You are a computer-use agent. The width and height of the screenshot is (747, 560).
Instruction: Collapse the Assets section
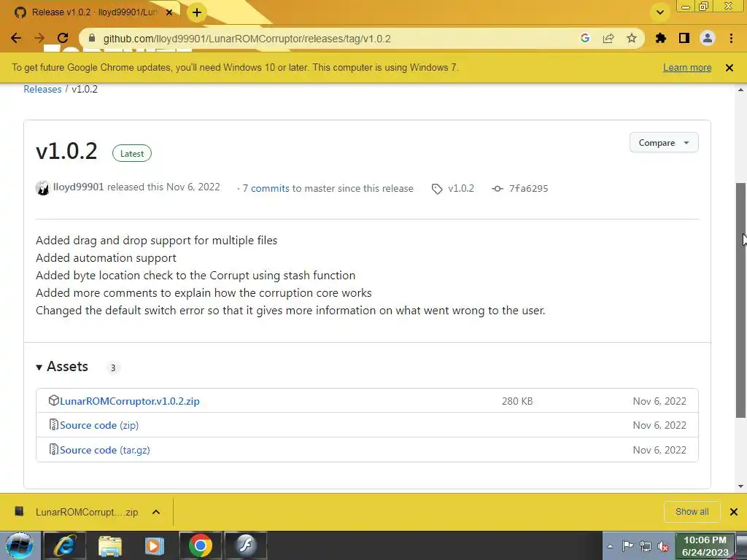point(62,367)
